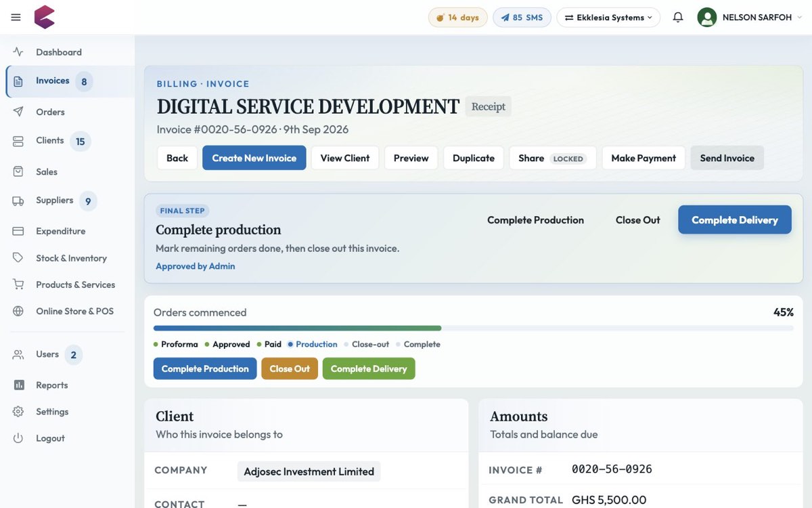Image resolution: width=812 pixels, height=508 pixels.
Task: Click the Approved by Admin link
Action: click(x=196, y=266)
